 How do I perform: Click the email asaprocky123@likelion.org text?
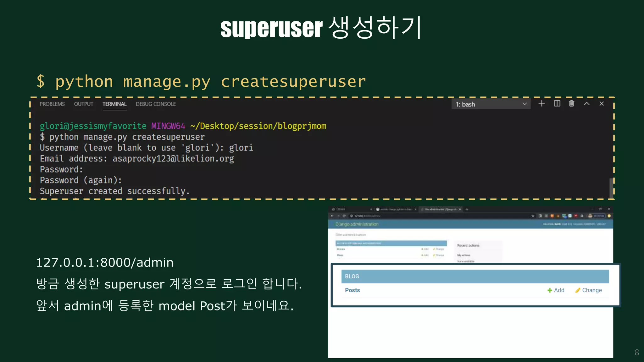173,159
